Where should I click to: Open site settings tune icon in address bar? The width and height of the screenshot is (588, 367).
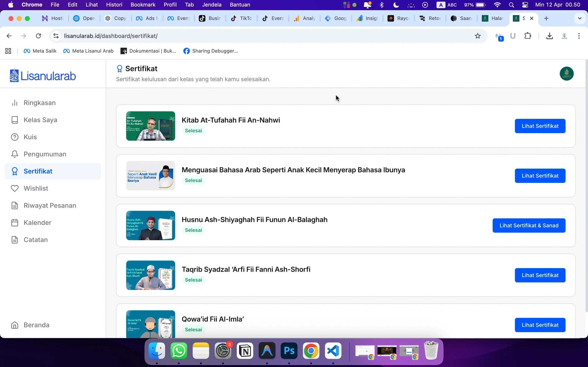[x=55, y=36]
